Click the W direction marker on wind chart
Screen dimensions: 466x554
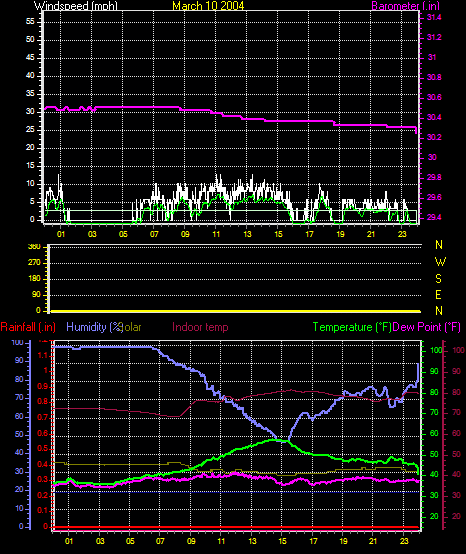440,262
